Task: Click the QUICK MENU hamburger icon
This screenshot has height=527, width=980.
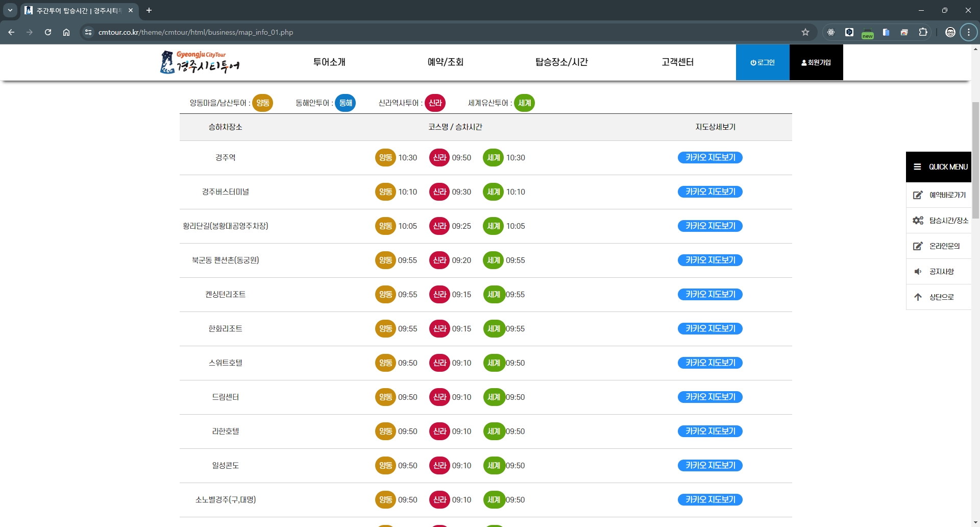Action: [917, 167]
